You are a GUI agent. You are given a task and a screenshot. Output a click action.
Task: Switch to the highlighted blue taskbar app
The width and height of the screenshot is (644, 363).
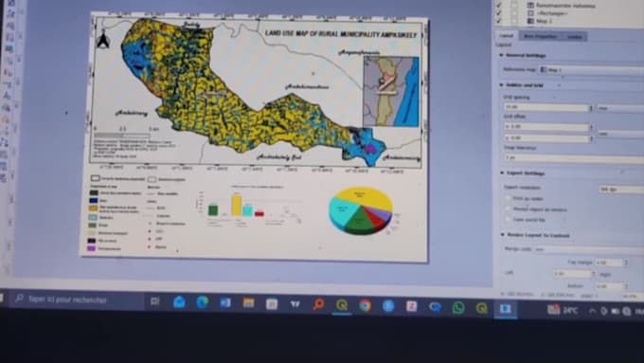pos(505,309)
